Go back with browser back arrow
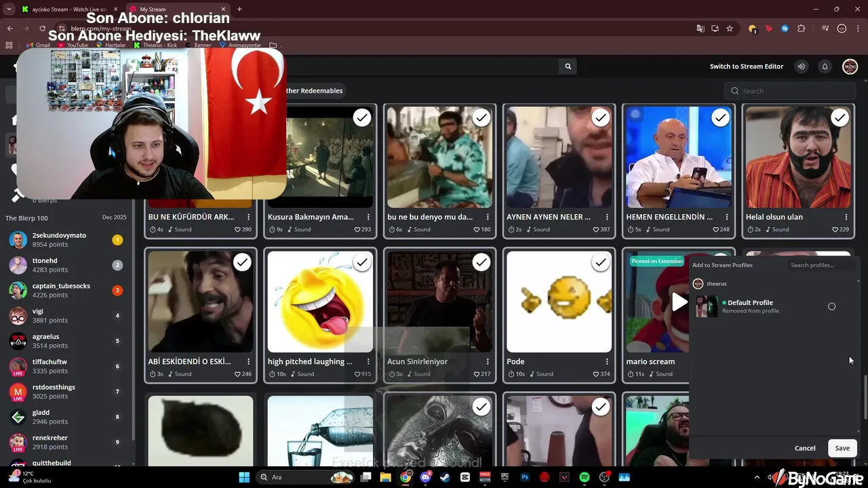Screen dimensions: 868x488 (x=9, y=28)
